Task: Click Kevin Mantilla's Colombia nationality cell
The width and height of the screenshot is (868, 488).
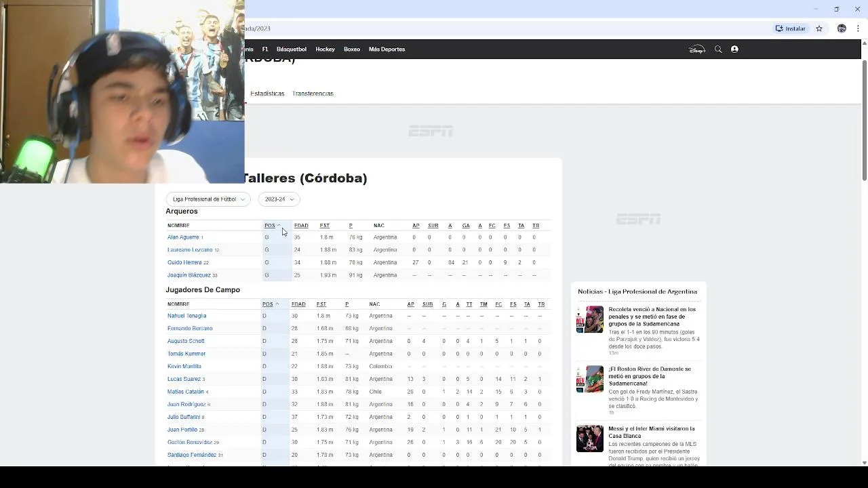Action: [x=380, y=367]
